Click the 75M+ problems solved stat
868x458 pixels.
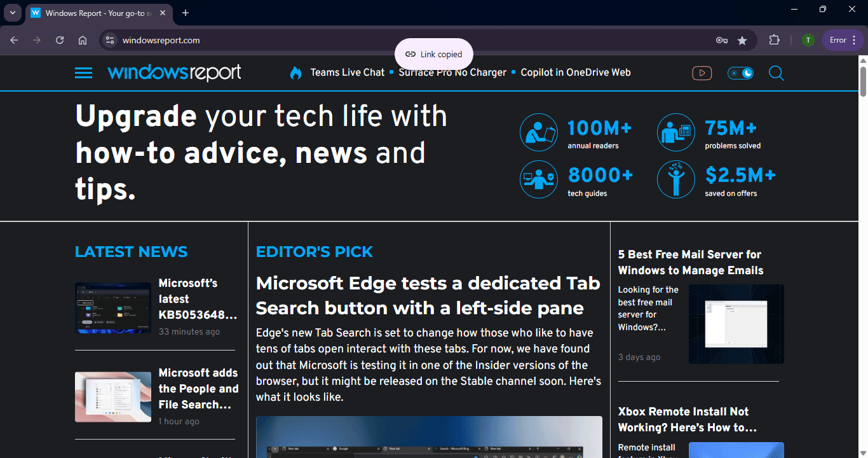[x=733, y=134]
